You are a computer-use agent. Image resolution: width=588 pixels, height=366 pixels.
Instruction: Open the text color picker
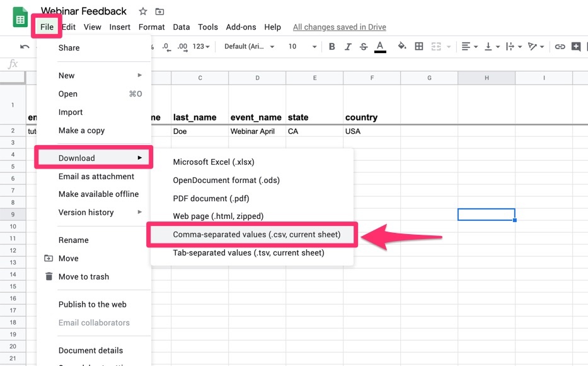380,47
